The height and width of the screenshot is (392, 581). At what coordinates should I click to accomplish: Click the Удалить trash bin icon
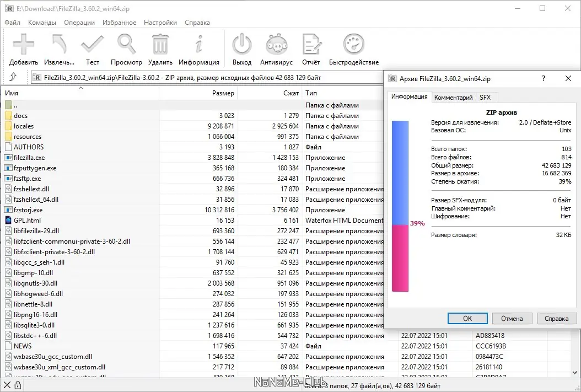point(160,44)
